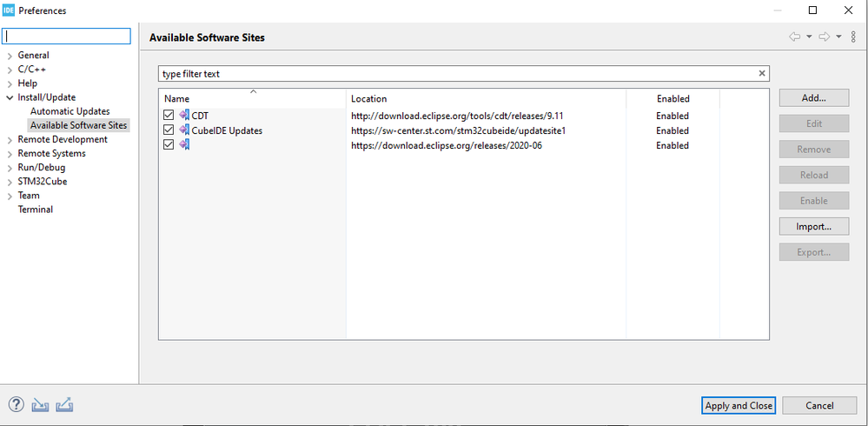Click the unnamed site icon in third row
Screen dimensions: 868x426
[x=184, y=145]
